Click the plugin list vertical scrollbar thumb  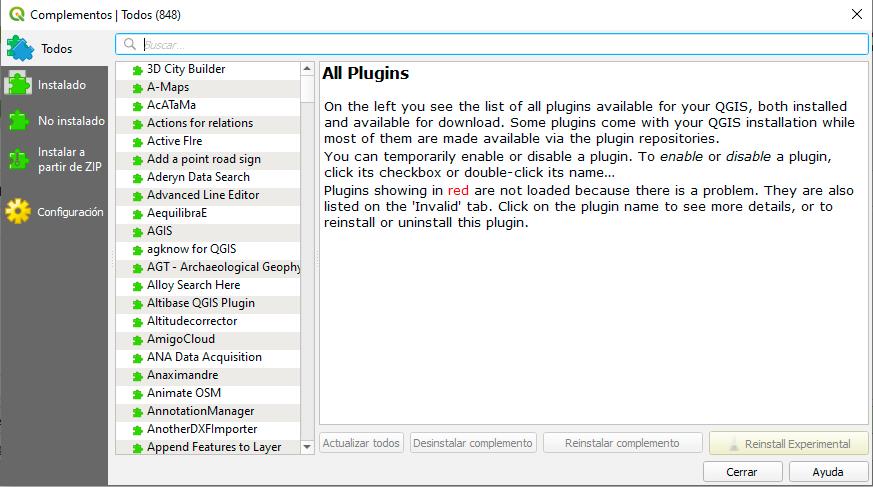coord(307,89)
